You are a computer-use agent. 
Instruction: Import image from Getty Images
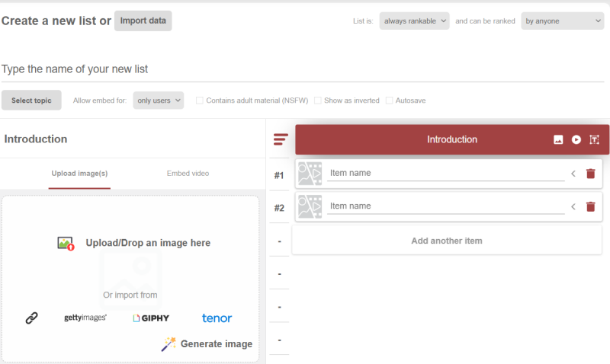click(85, 318)
